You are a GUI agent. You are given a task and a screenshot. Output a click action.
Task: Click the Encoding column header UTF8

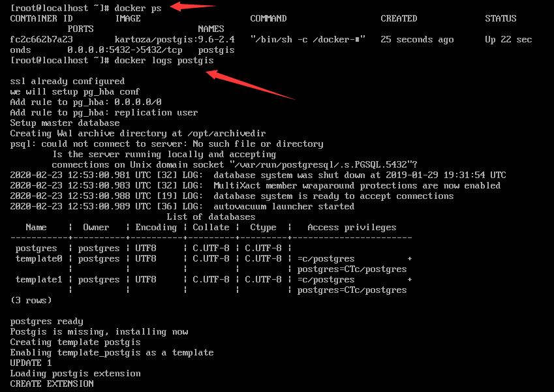[x=156, y=227]
